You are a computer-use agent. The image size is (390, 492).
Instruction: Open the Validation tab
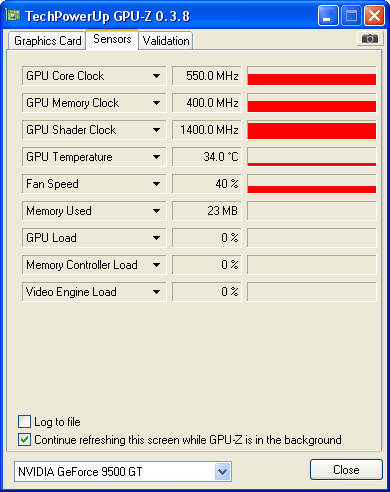point(166,41)
